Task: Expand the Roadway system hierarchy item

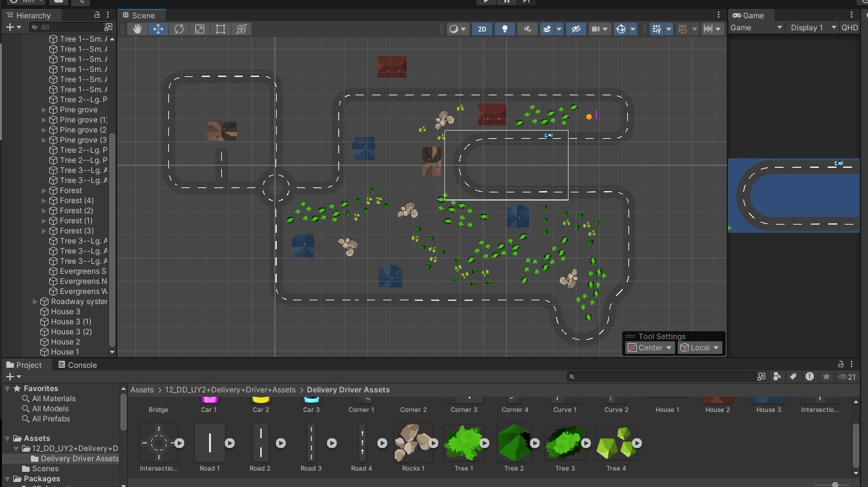Action: (35, 302)
